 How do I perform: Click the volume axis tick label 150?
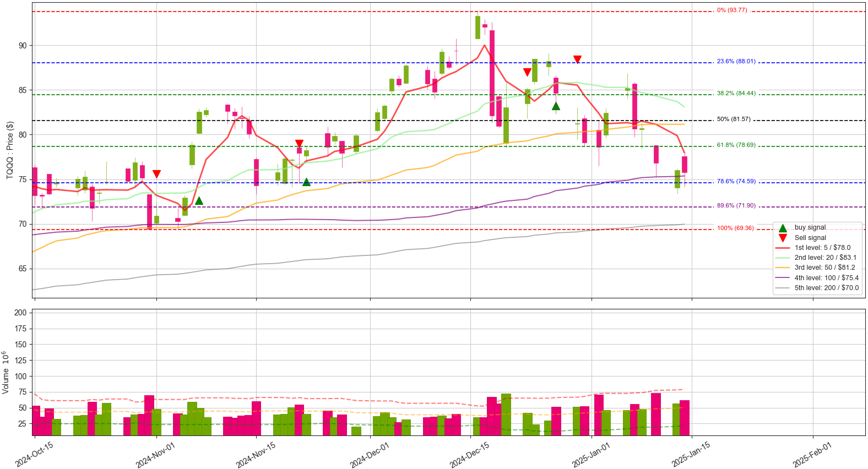20,345
